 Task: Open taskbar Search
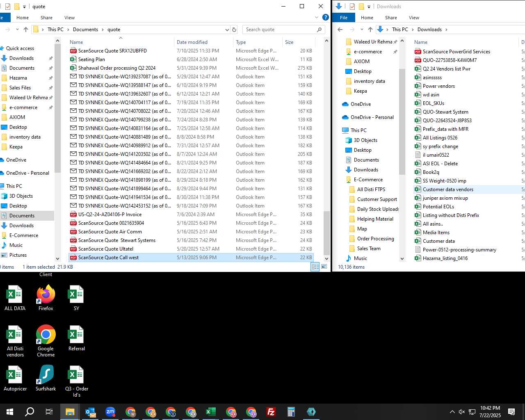click(x=30, y=412)
